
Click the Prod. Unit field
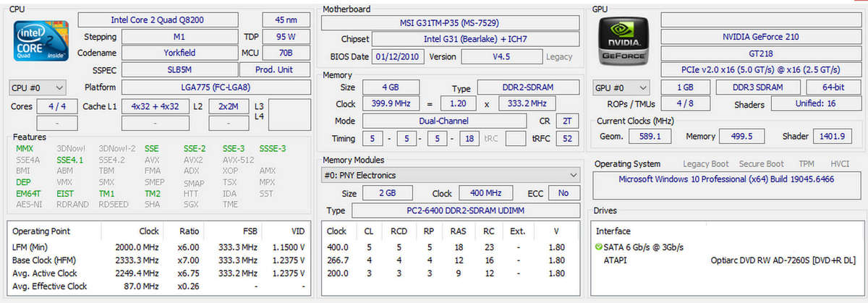click(275, 70)
